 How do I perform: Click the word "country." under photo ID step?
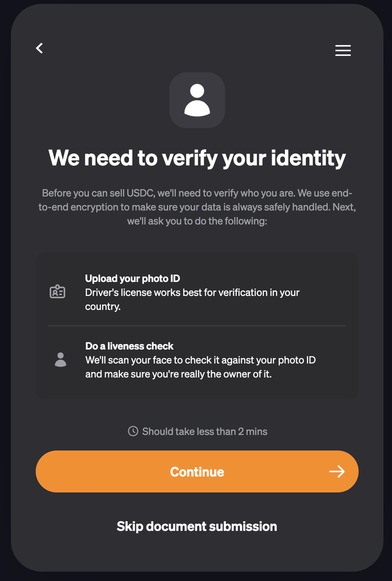[x=103, y=306]
